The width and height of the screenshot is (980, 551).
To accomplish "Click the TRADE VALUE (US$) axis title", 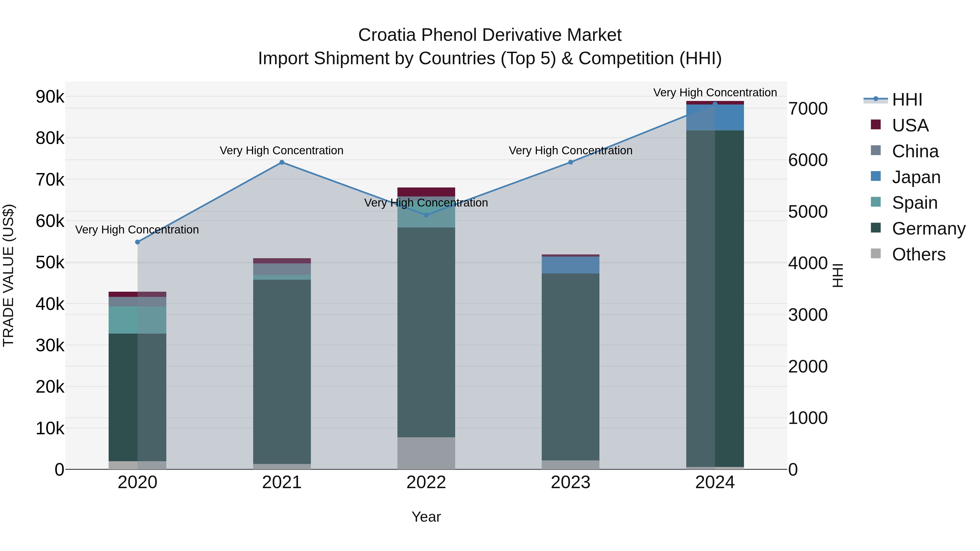I will [x=8, y=275].
